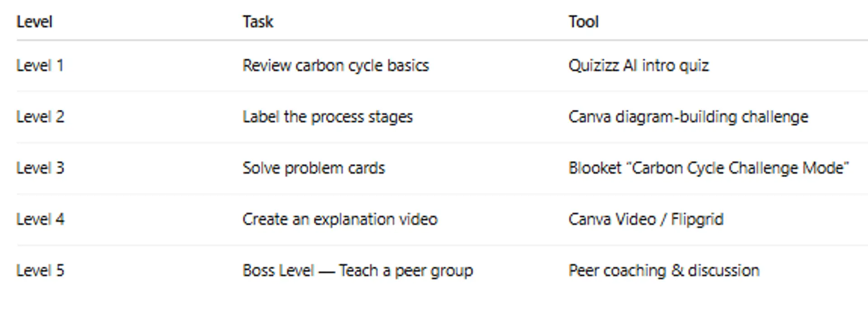Image resolution: width=868 pixels, height=312 pixels.
Task: Select the Level 3 row label
Action: [40, 168]
